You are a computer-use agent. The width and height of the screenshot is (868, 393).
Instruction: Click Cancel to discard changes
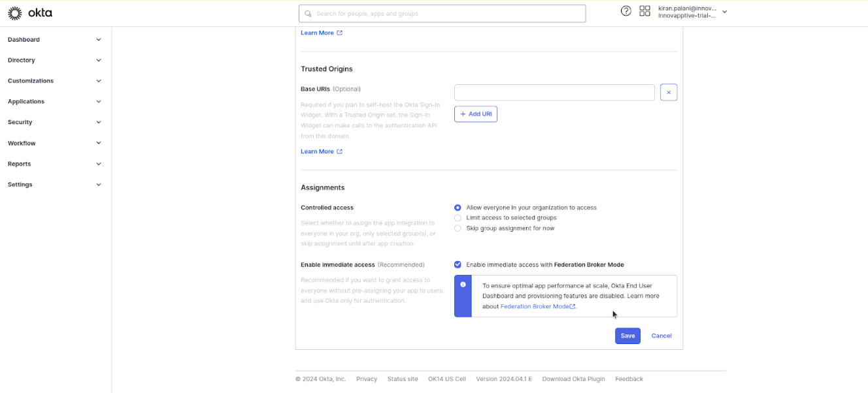(661, 336)
